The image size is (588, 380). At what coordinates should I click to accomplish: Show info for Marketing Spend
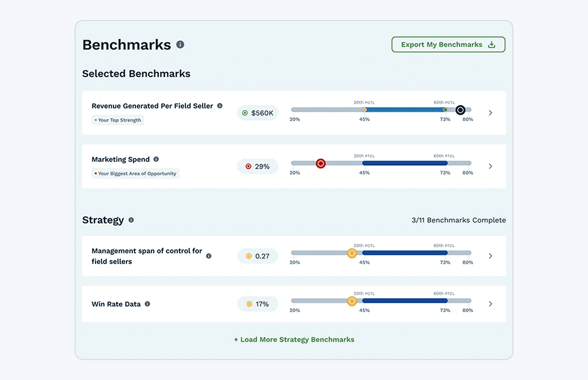point(156,159)
